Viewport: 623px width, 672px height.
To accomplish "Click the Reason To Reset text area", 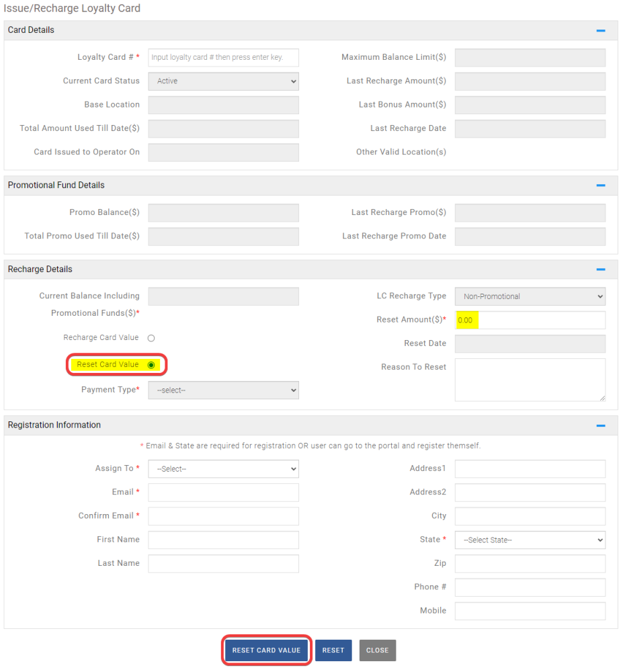I will 530,380.
